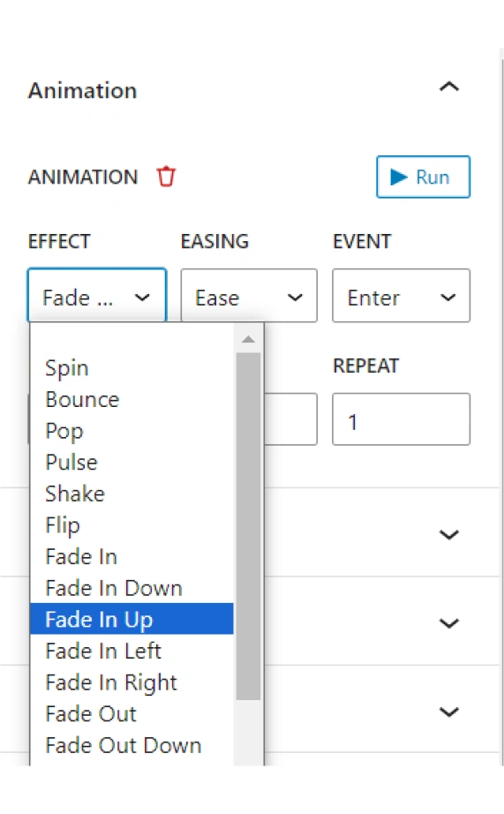Screen dimensions: 504x814
Task: Run the animation preview
Action: tap(423, 177)
